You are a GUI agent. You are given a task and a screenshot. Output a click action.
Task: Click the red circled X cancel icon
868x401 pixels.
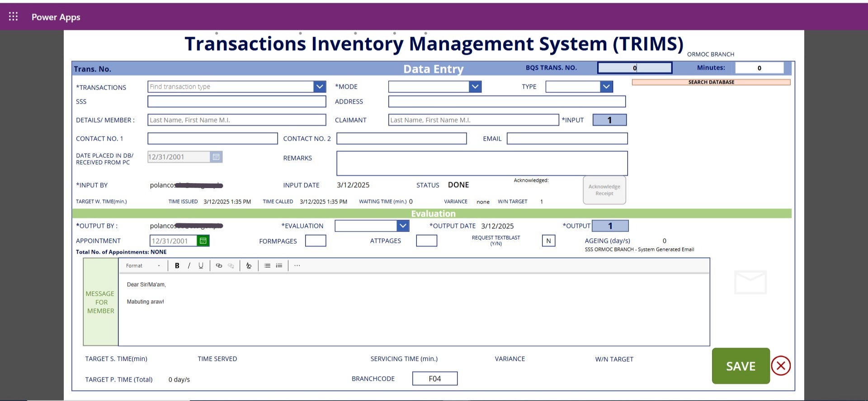coord(781,366)
